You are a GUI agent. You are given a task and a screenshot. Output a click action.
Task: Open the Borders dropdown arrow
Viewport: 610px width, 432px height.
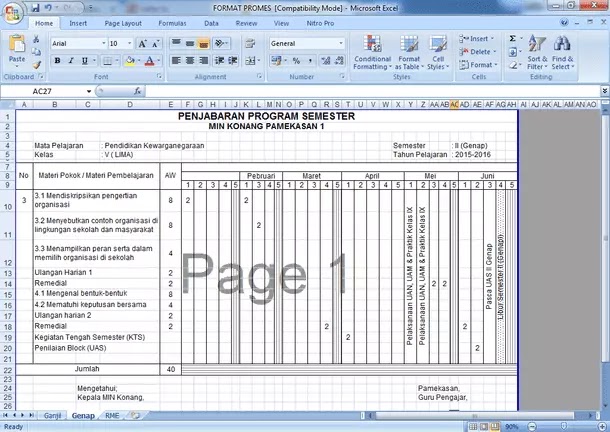117,61
